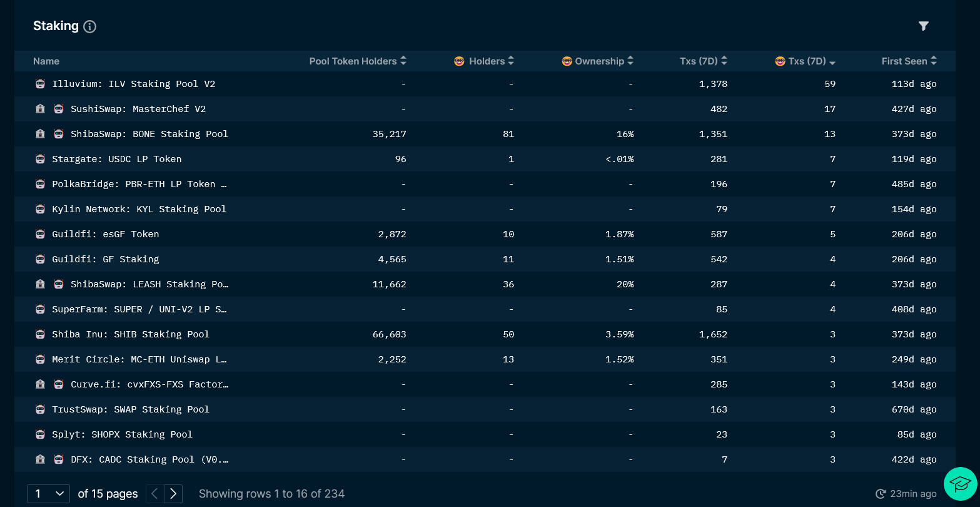
Task: Click the 35,217 pool token holders value
Action: (x=390, y=134)
